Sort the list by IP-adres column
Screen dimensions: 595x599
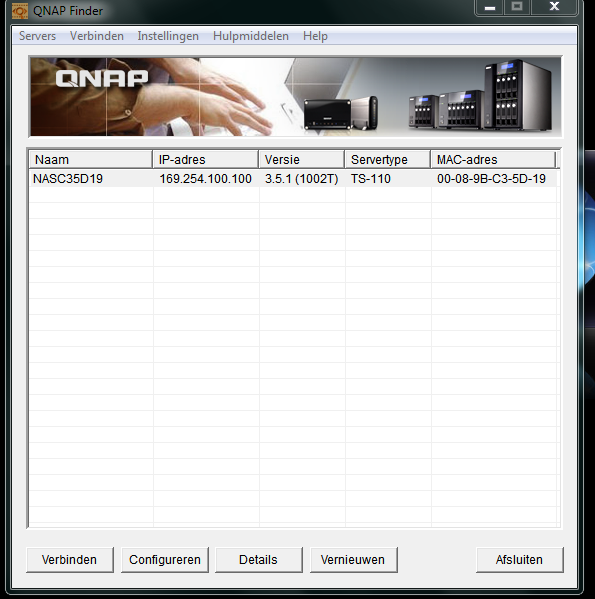coord(205,159)
